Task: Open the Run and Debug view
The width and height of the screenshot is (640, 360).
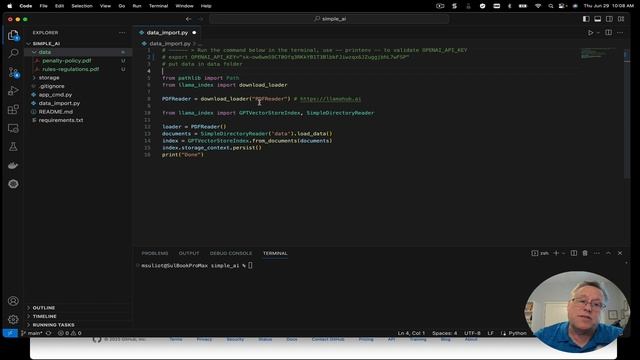Action: (13, 91)
